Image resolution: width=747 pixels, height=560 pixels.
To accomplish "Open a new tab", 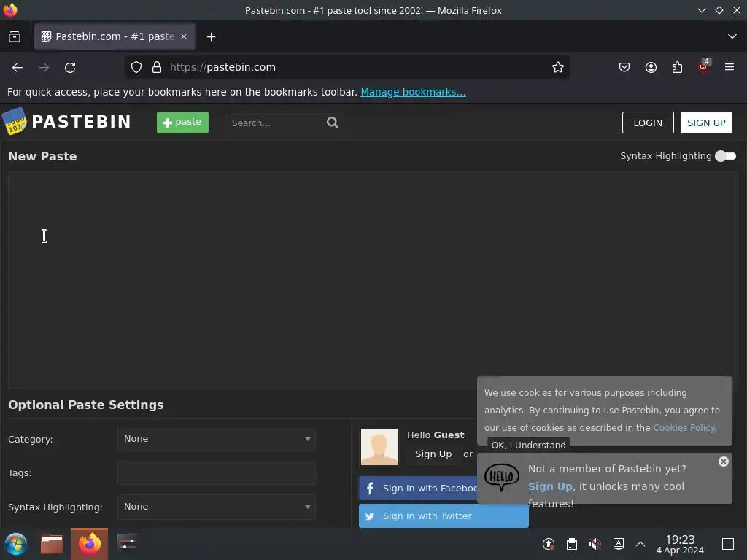I will 211,36.
